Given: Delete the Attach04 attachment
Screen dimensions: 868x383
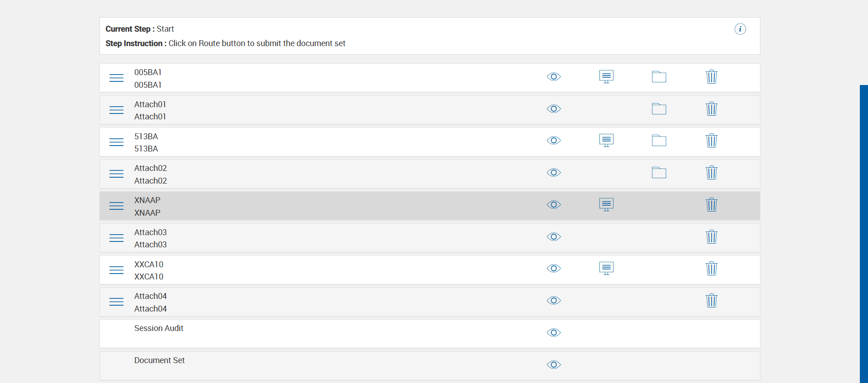Looking at the screenshot, I should (x=712, y=301).
